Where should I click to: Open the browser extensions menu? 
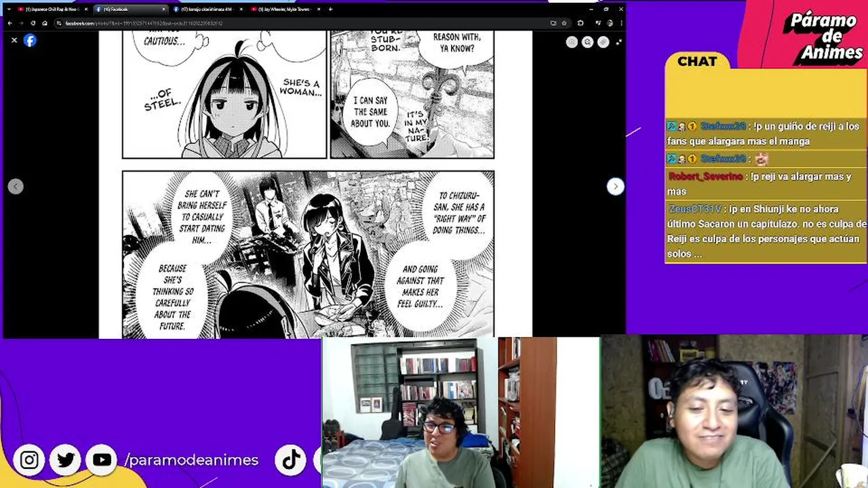coord(580,23)
